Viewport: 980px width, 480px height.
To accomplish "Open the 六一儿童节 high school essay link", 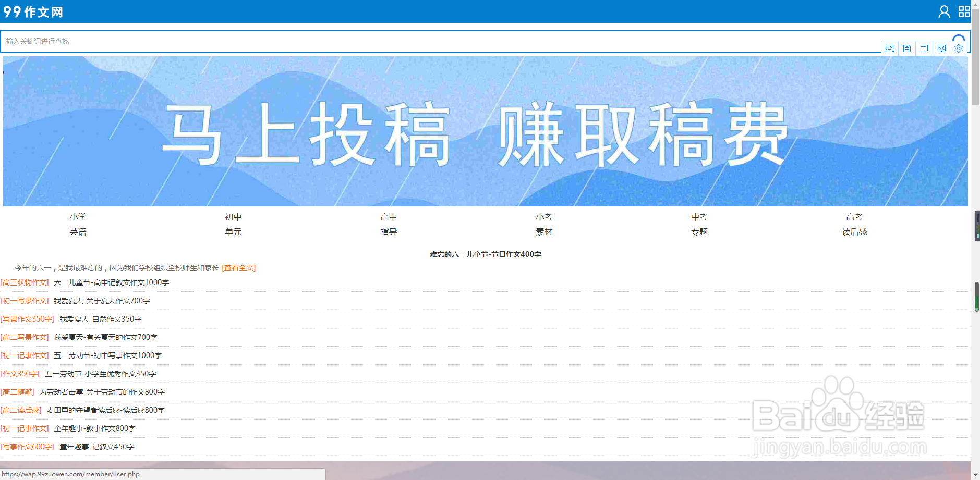I will pos(111,282).
